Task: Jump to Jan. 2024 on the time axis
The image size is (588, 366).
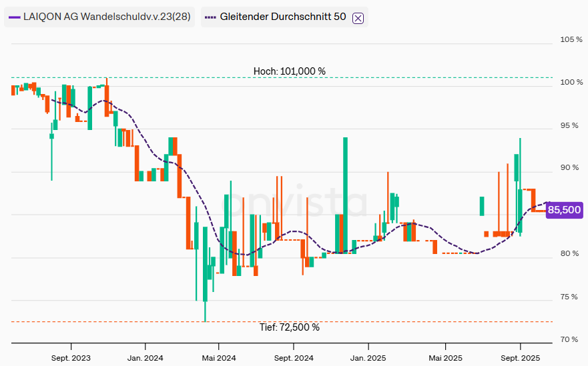Action: click(x=145, y=357)
